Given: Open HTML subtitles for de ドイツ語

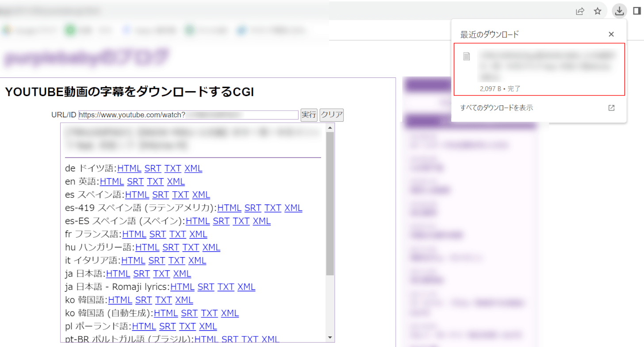Looking at the screenshot, I should [129, 169].
